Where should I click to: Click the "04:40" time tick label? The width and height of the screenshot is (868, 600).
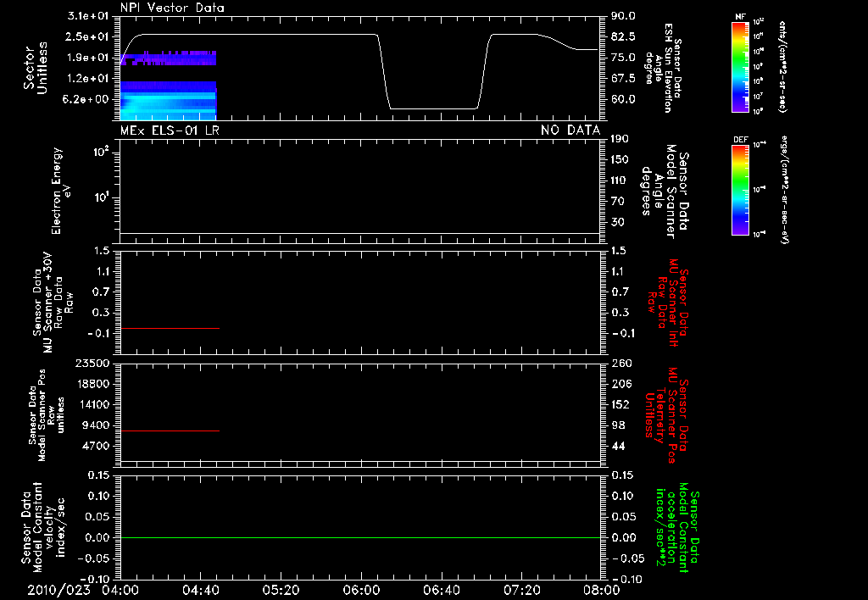[200, 590]
